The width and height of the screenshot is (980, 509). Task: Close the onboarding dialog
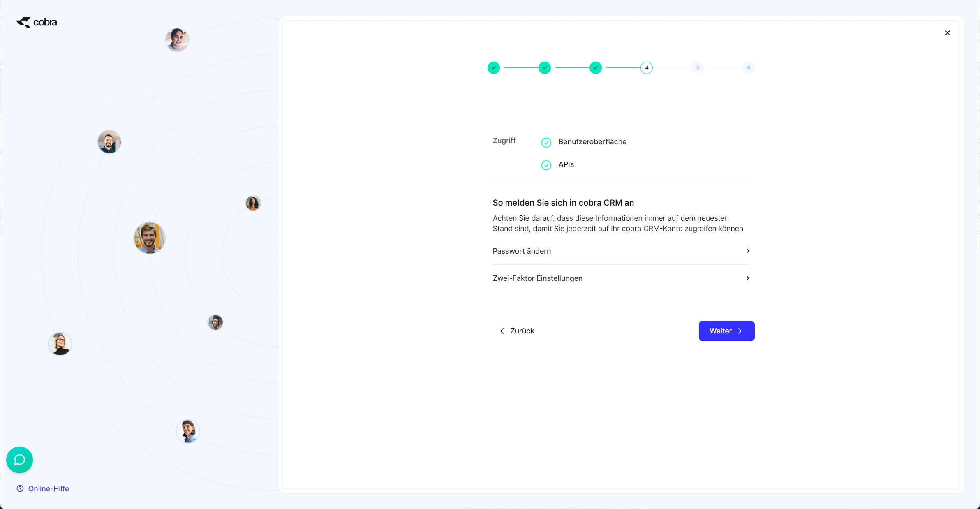(x=948, y=33)
